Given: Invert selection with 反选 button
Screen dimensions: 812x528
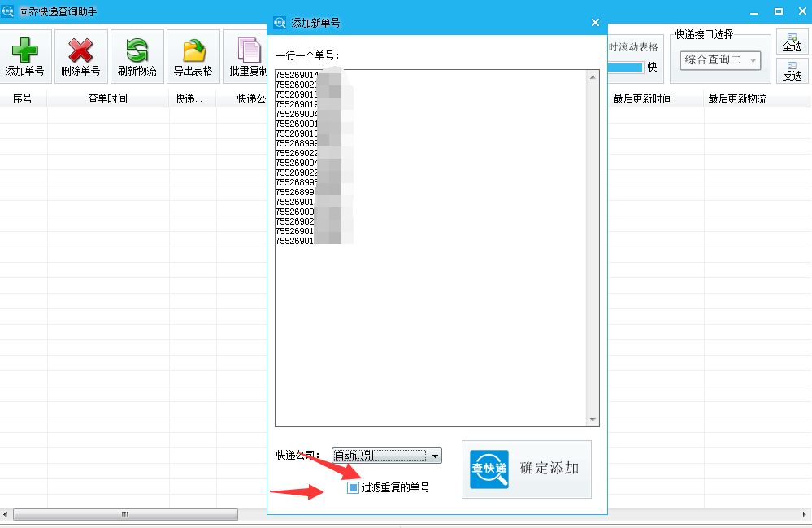Looking at the screenshot, I should [x=792, y=71].
